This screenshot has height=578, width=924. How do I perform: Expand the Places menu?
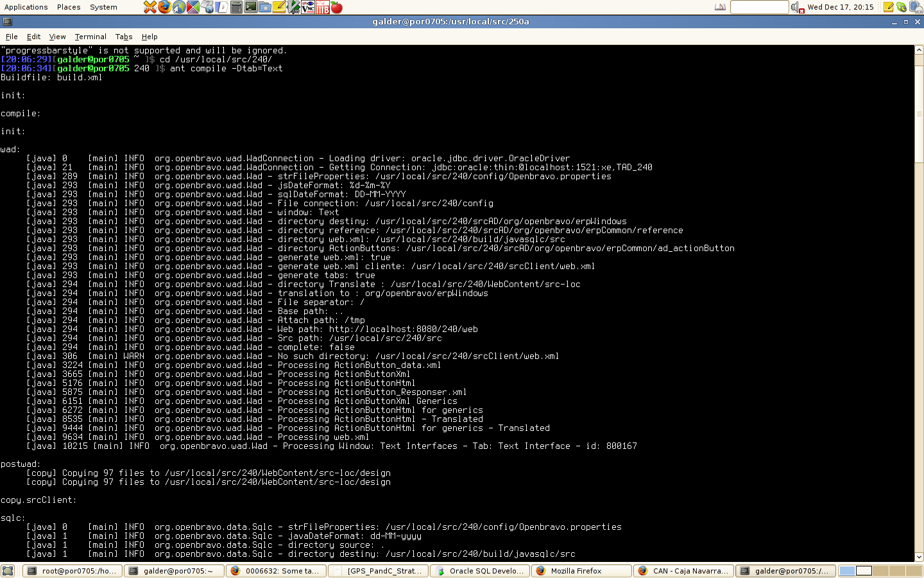(69, 7)
